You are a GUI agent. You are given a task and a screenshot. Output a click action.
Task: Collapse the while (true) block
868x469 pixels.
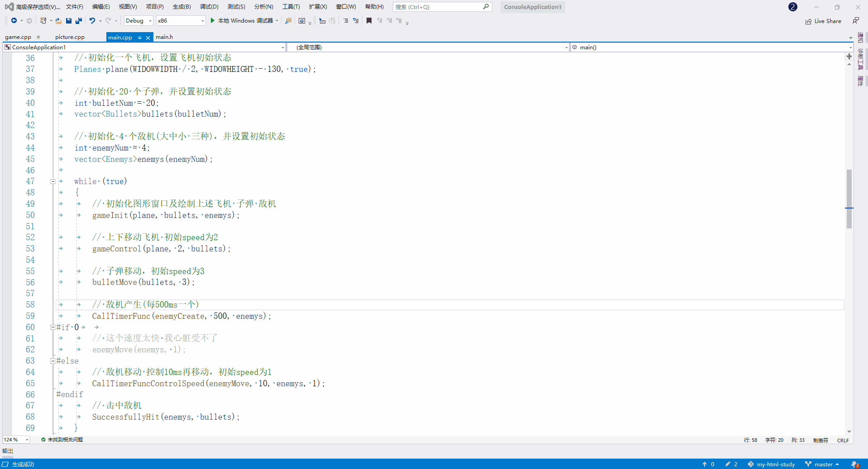(53, 181)
